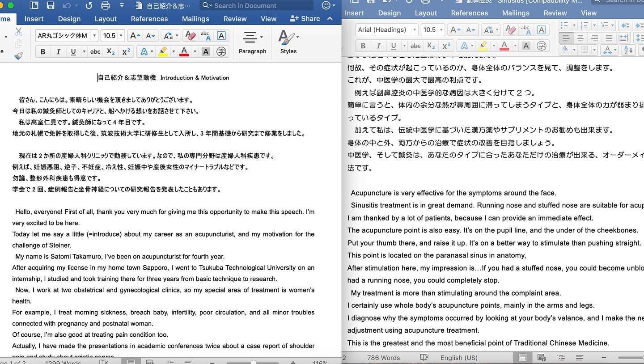This screenshot has width=644, height=364.
Task: Decrease font size in the right Sinusitis window
Action: point(470,30)
